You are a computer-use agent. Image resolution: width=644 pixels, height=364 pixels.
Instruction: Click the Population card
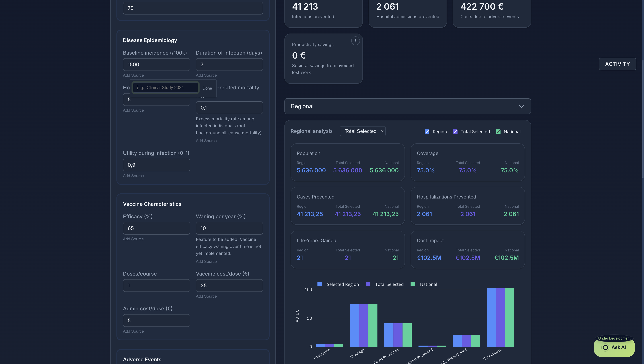coord(348,162)
